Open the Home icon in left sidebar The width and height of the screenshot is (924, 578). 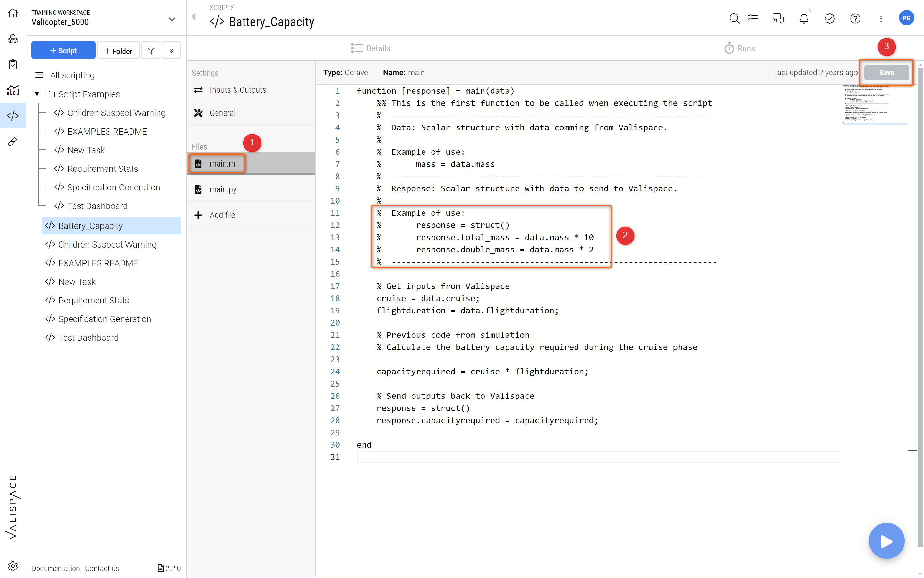coord(13,13)
